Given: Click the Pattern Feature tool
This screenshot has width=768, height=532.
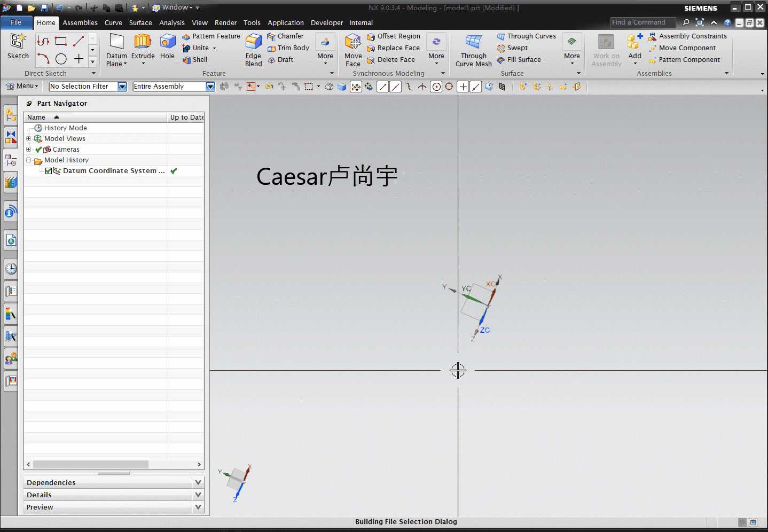Looking at the screenshot, I should coord(211,36).
